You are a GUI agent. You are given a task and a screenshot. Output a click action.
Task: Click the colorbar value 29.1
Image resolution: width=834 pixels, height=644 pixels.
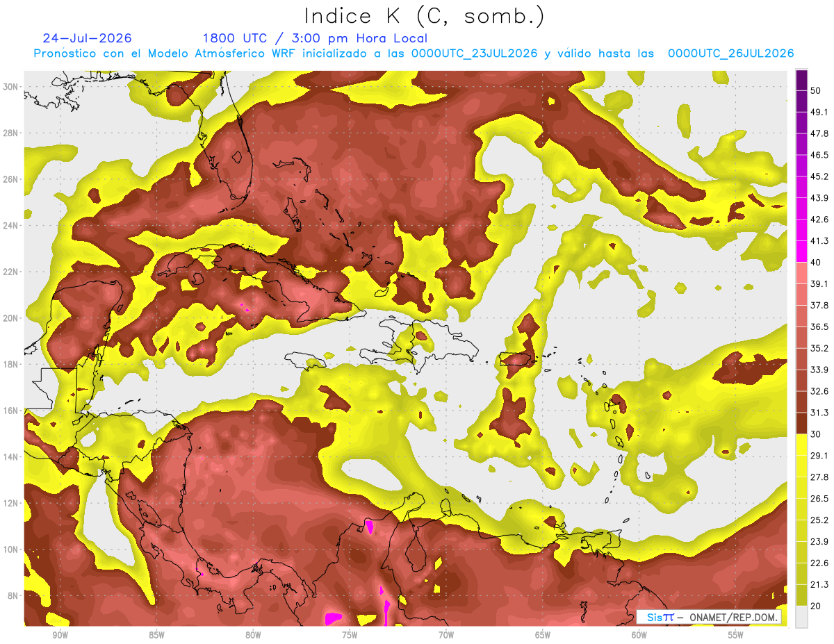[x=820, y=455]
